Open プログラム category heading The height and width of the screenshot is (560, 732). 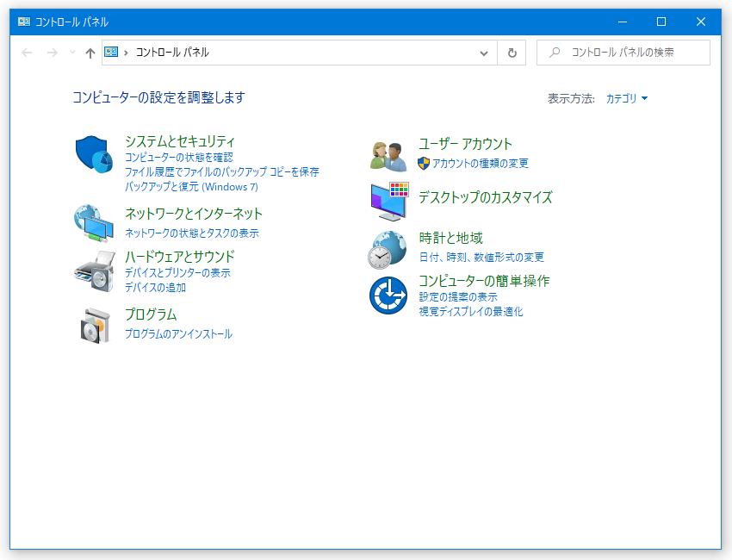151,314
